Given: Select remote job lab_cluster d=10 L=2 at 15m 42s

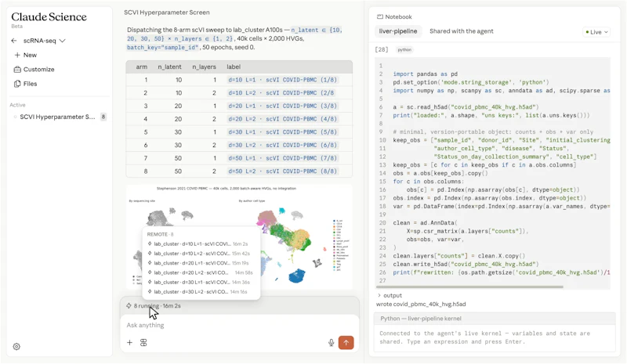Looking at the screenshot, I should click(198, 254).
